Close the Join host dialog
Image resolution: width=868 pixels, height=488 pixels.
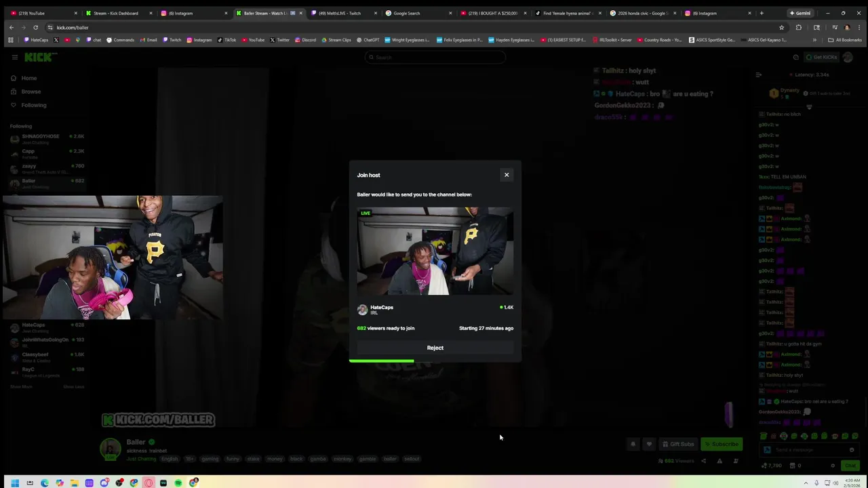coord(506,175)
